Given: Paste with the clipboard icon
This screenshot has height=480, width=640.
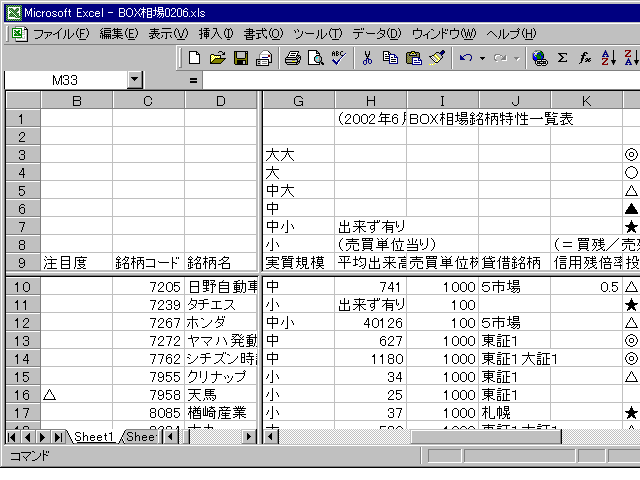Looking at the screenshot, I should [x=413, y=58].
